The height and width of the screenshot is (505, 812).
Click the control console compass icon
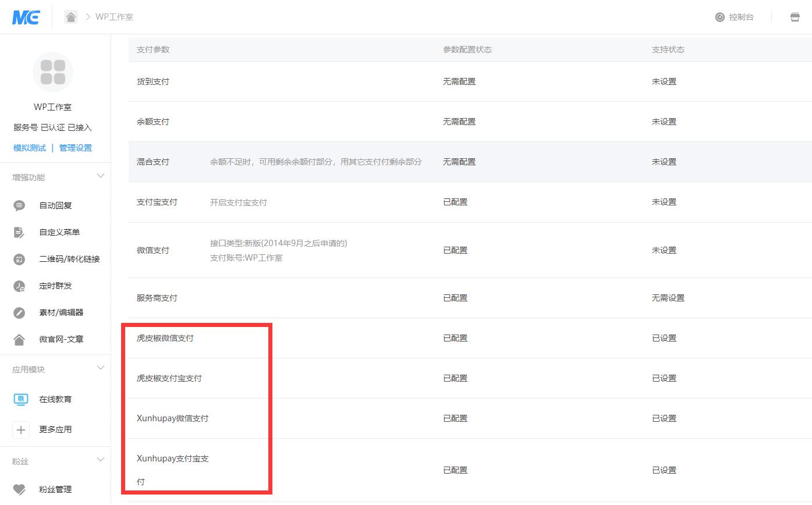[x=719, y=17]
